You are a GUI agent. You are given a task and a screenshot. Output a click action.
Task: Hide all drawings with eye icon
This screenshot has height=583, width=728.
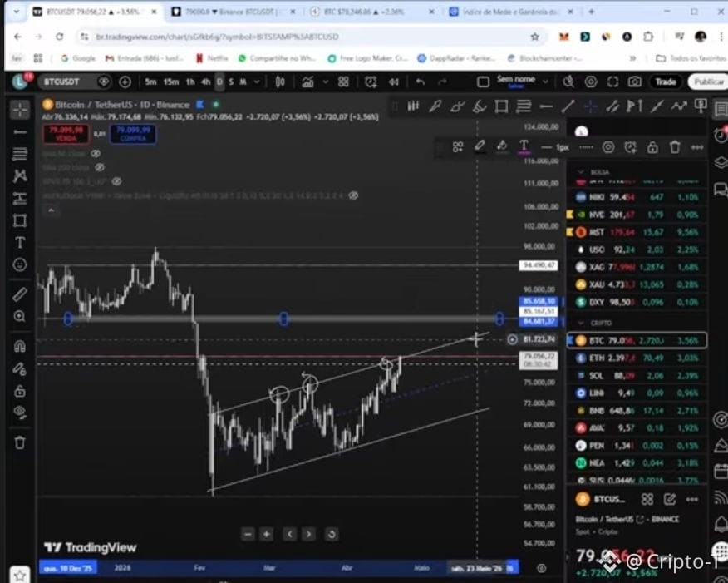pos(19,412)
